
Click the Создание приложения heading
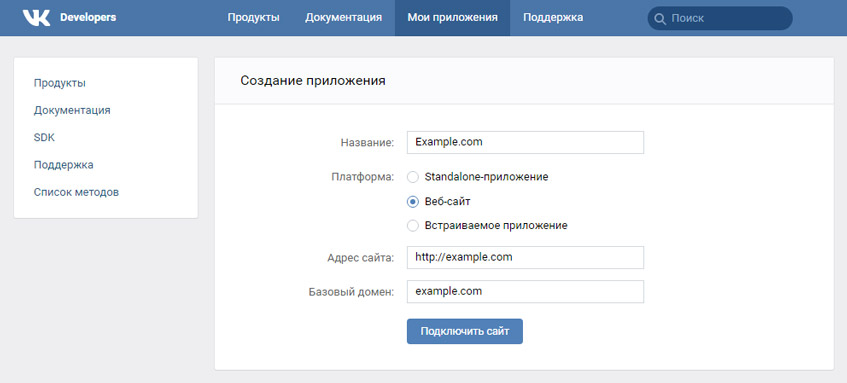tap(313, 81)
